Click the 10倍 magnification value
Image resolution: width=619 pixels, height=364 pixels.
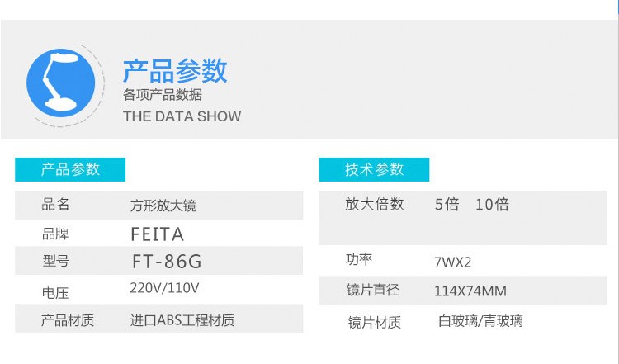pyautogui.click(x=493, y=205)
